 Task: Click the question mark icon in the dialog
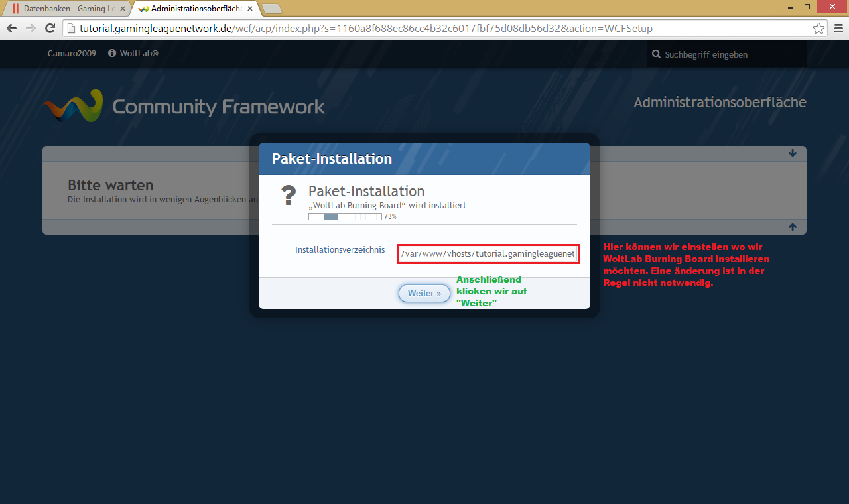pyautogui.click(x=289, y=196)
